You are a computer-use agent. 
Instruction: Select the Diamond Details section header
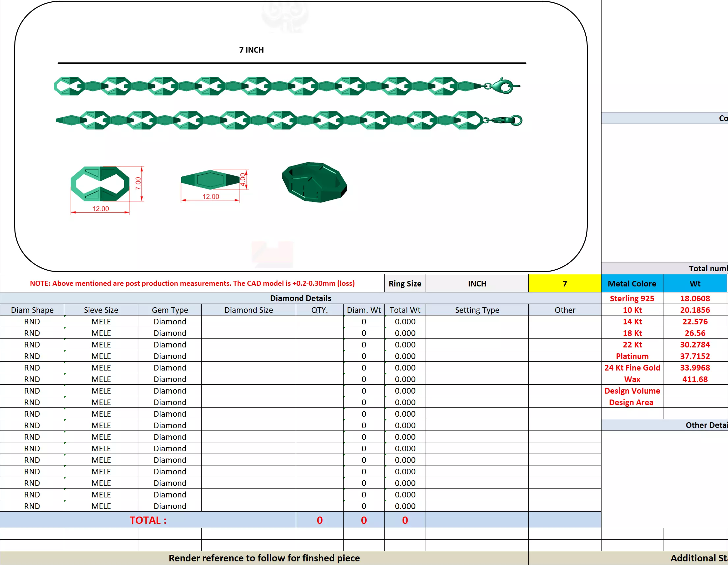tap(300, 298)
